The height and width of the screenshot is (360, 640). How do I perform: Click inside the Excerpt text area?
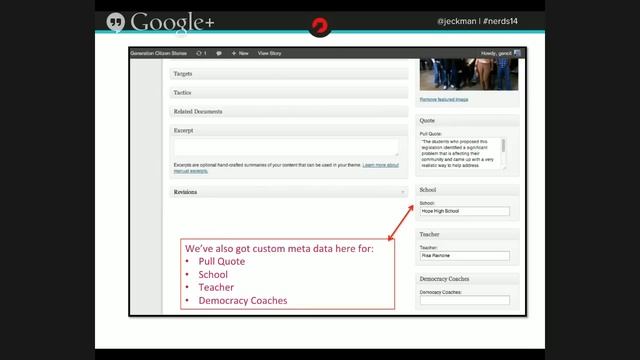point(286,147)
